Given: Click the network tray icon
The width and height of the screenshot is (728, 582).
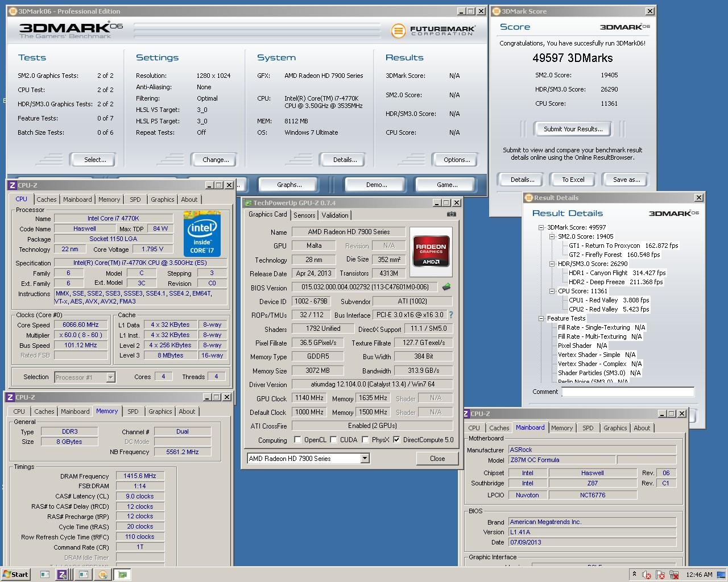Looking at the screenshot, I should click(675, 575).
